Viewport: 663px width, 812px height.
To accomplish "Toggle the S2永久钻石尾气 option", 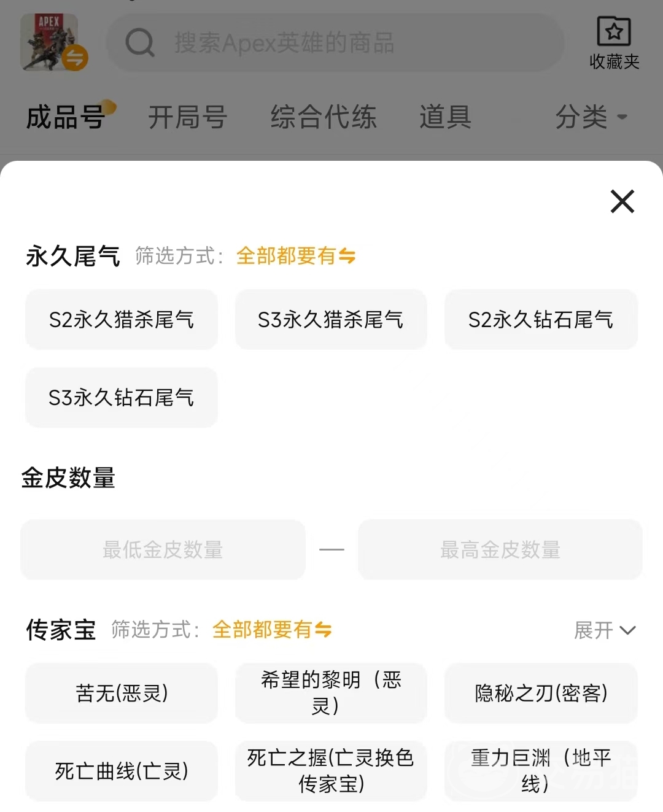I will (541, 320).
